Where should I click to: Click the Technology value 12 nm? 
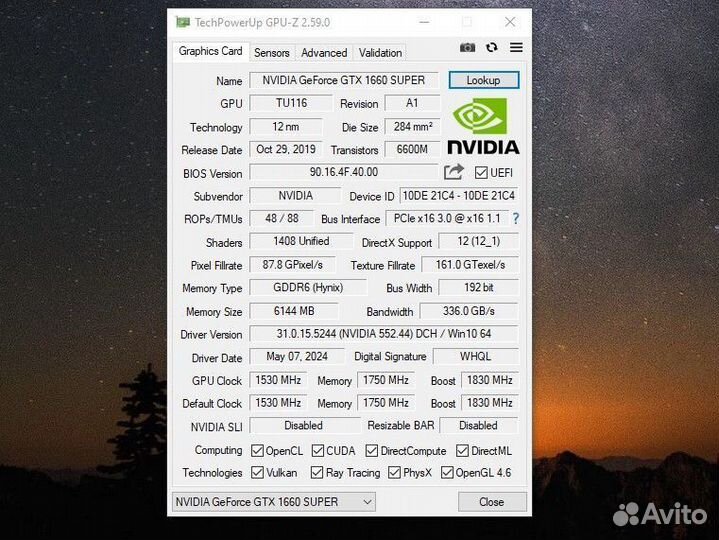[x=286, y=127]
